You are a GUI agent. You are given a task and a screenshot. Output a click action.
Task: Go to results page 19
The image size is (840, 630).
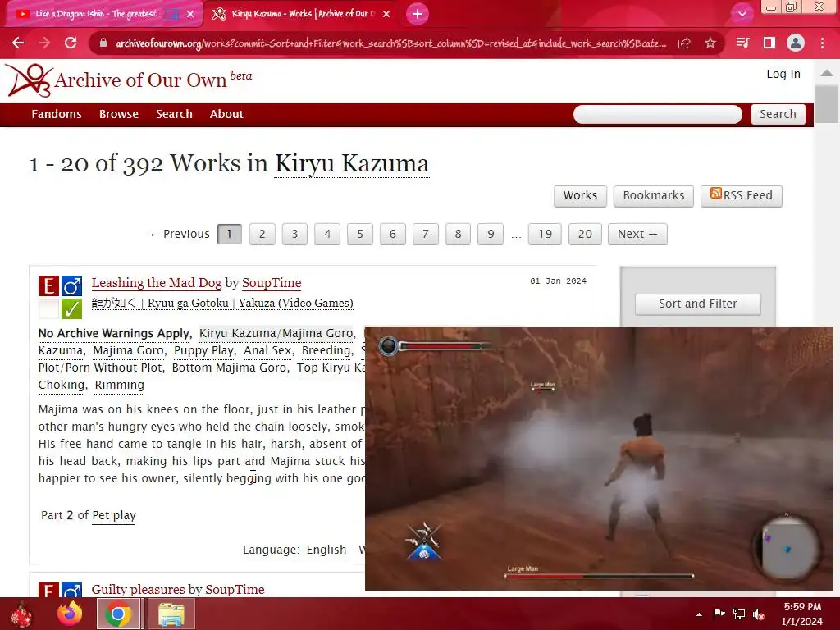point(545,234)
